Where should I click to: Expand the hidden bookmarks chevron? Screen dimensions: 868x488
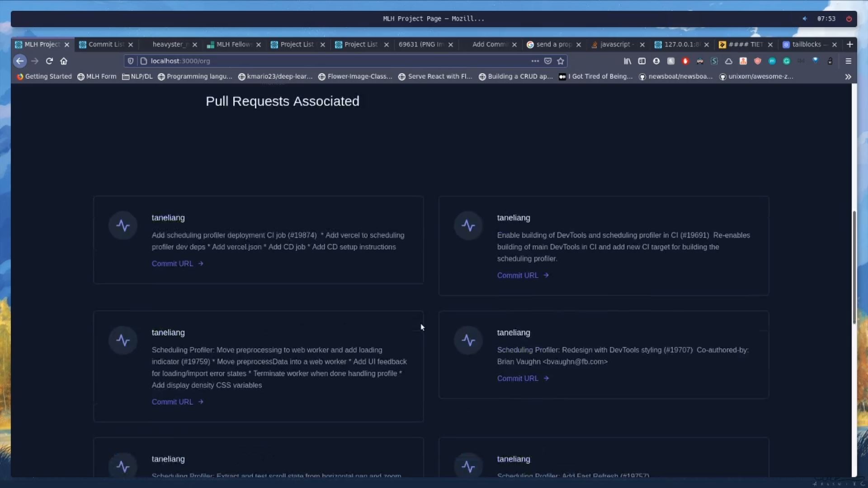point(848,77)
